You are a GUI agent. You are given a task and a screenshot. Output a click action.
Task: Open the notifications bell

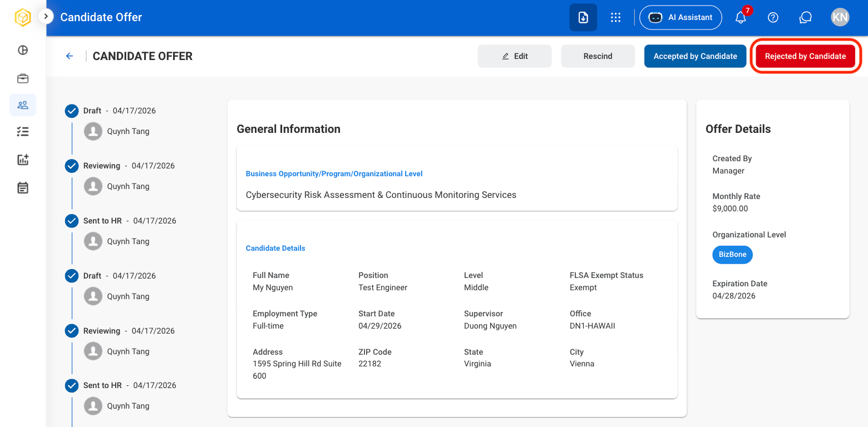(x=741, y=17)
